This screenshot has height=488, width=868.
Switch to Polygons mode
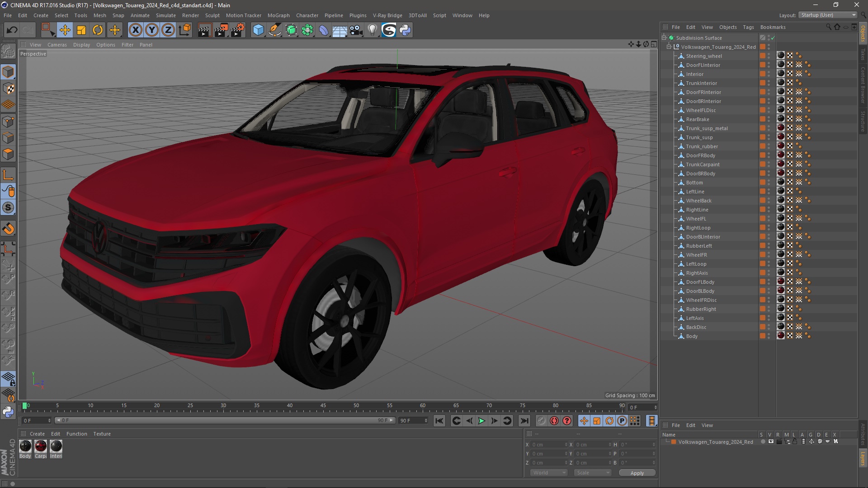coord(8,154)
